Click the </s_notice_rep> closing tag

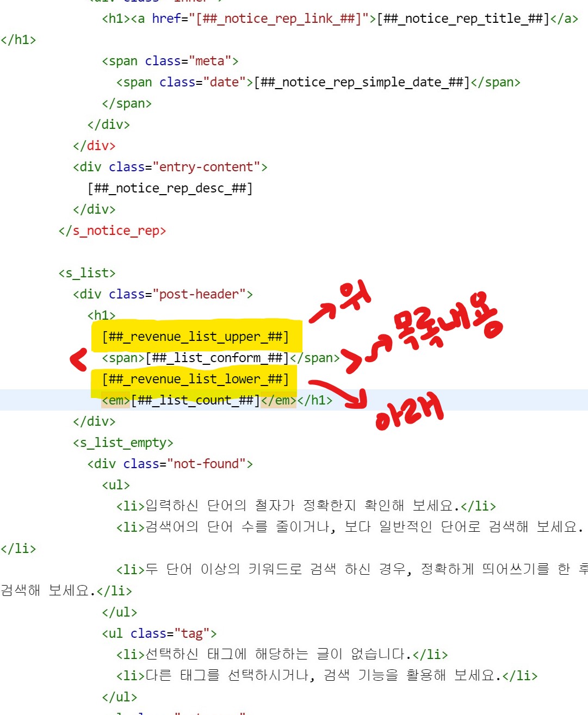[x=112, y=231]
